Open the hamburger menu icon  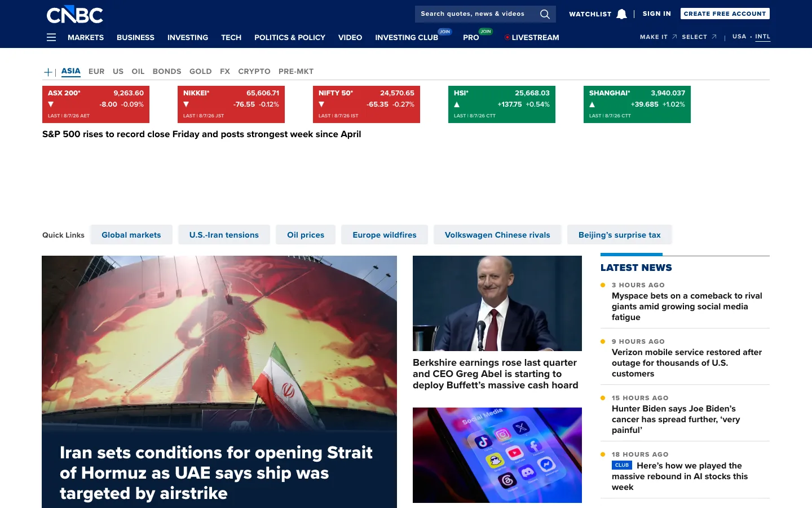pyautogui.click(x=51, y=37)
